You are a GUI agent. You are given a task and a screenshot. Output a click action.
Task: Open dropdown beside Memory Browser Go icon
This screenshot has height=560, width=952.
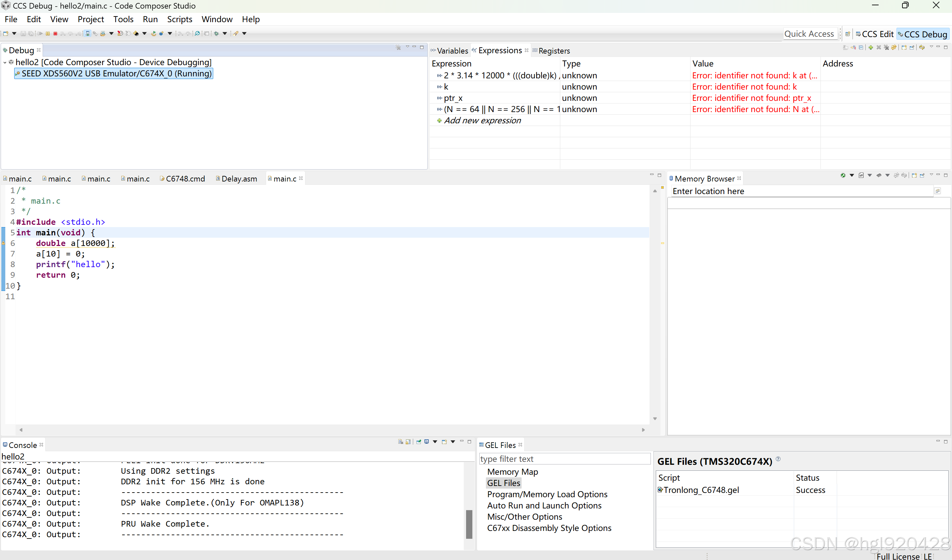[852, 175]
